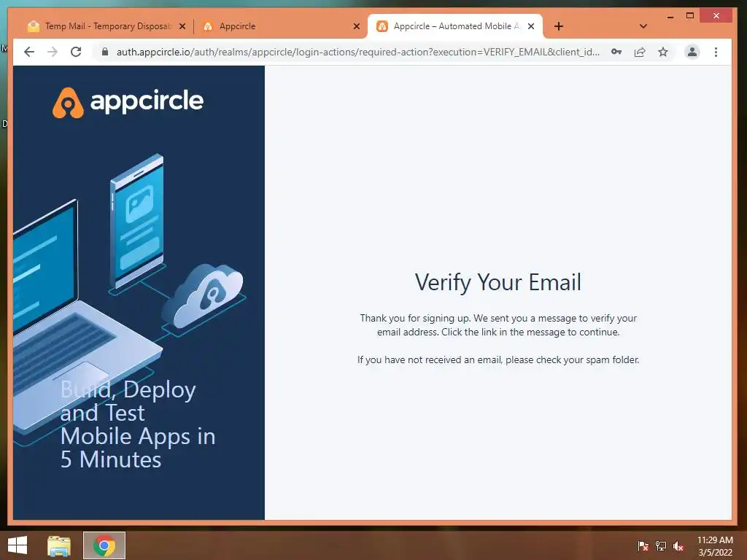Screen dimensions: 747x560
Task: Close the Chrome window
Action: pyautogui.click(x=716, y=16)
